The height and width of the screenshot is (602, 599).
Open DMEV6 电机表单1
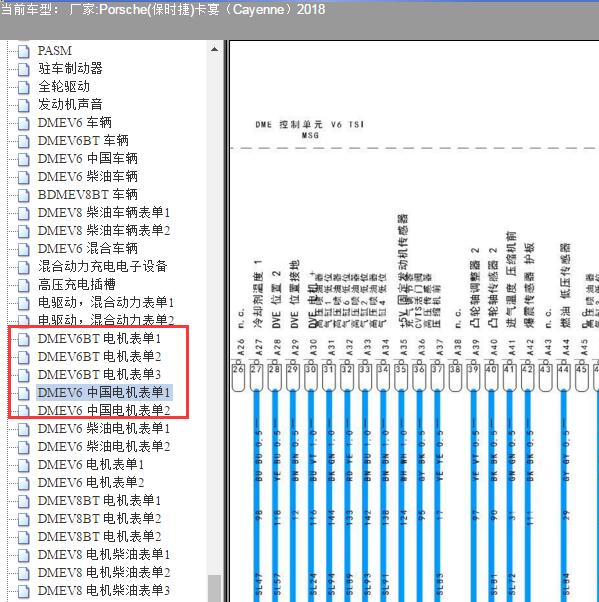click(x=91, y=465)
